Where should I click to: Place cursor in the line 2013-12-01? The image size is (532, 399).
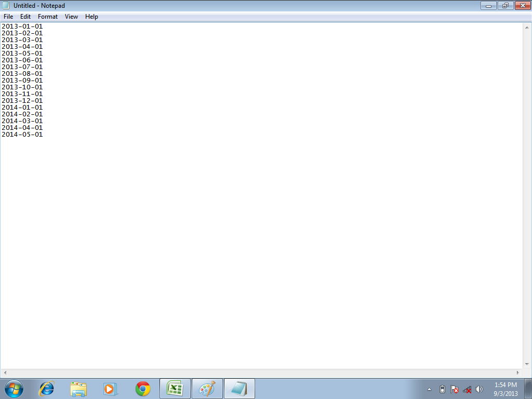(x=22, y=101)
